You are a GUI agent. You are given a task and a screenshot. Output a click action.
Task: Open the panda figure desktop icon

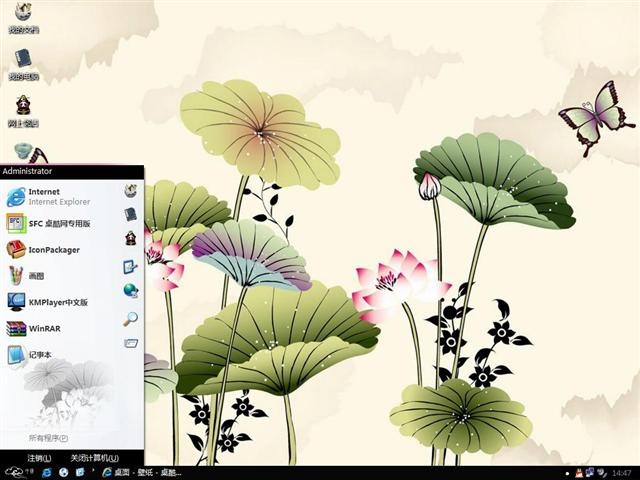[x=23, y=111]
